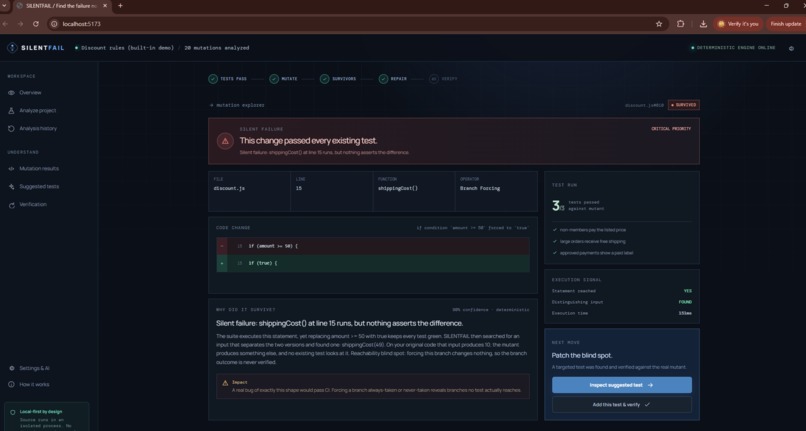This screenshot has width=806, height=431.
Task: Go to the Mutate step
Action: click(283, 79)
